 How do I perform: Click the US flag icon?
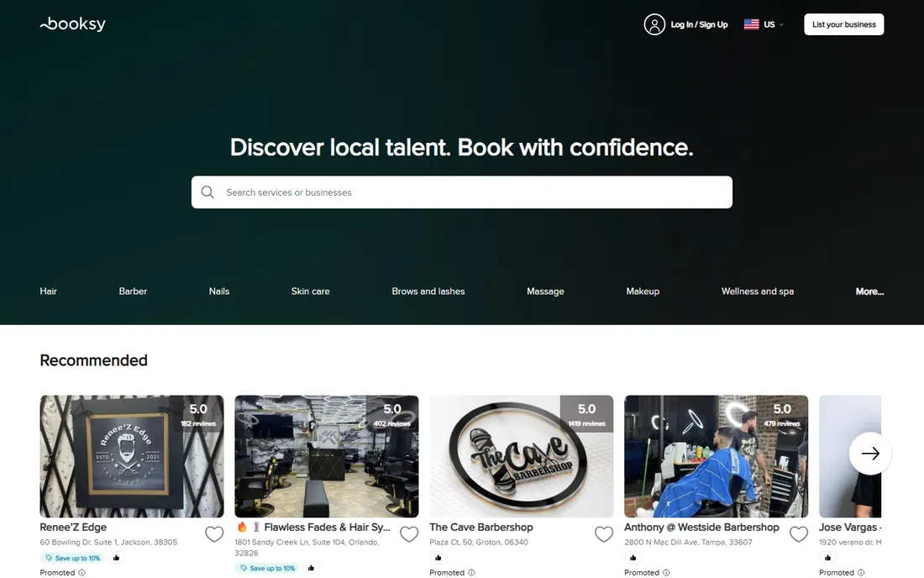coord(751,24)
